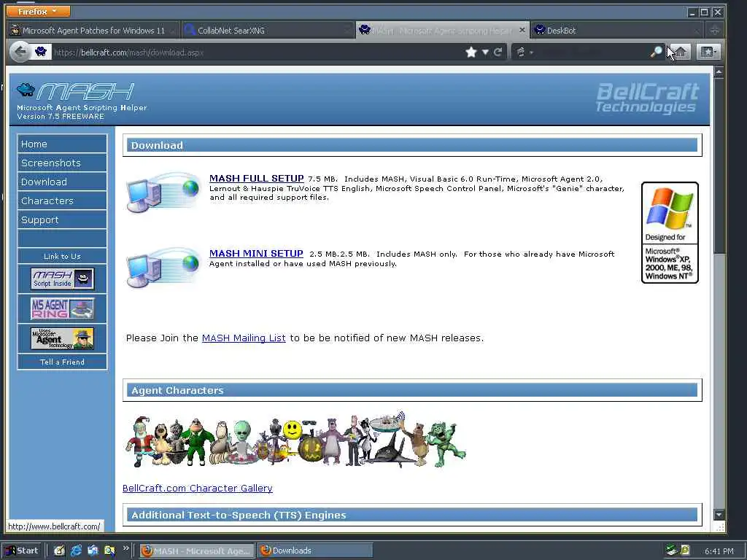Go back with the browser back arrow
The image size is (747, 560).
[x=20, y=52]
